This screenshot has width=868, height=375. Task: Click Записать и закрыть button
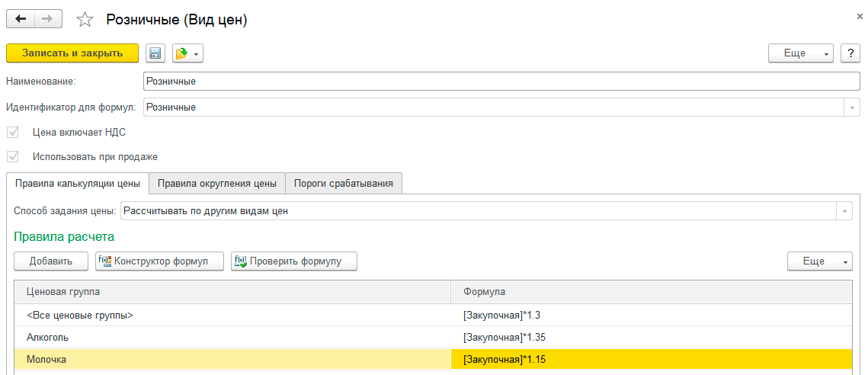72,53
